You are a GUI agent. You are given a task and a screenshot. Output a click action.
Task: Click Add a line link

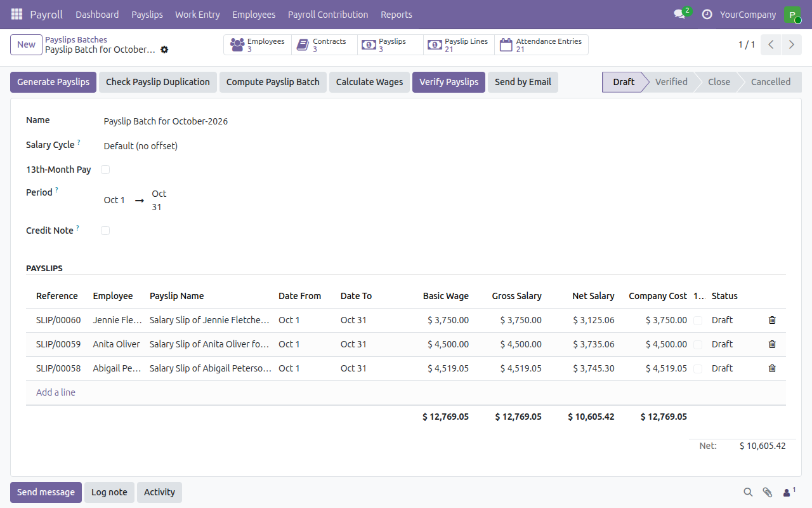point(56,392)
